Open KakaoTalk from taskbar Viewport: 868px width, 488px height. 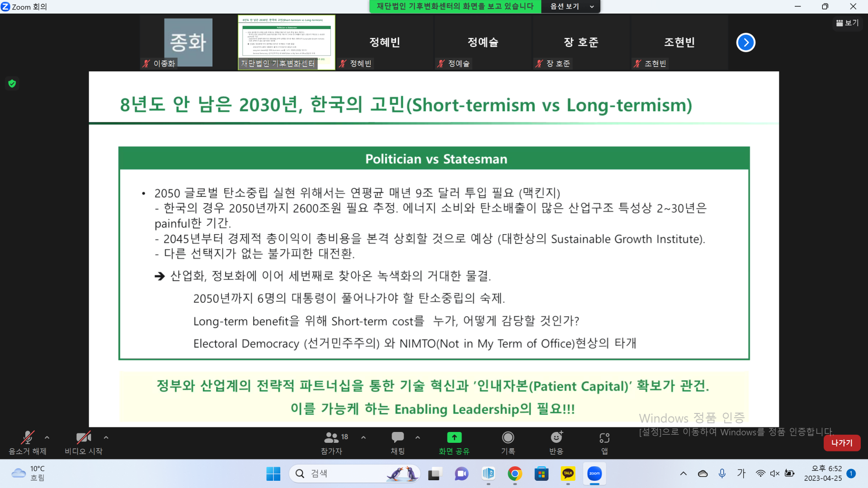568,474
